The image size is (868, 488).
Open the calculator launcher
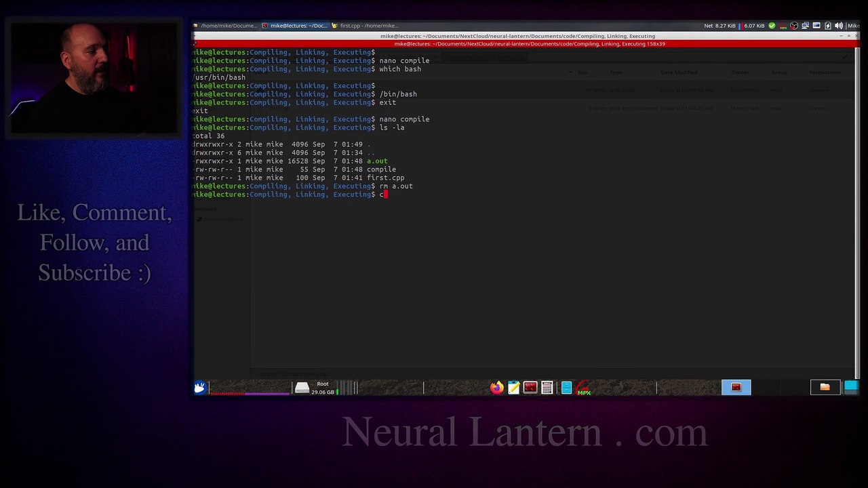click(x=547, y=388)
